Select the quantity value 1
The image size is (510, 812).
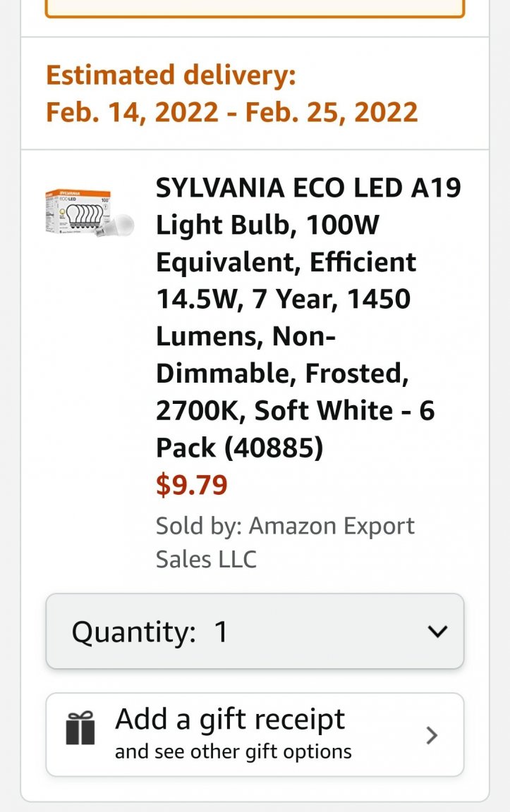221,632
